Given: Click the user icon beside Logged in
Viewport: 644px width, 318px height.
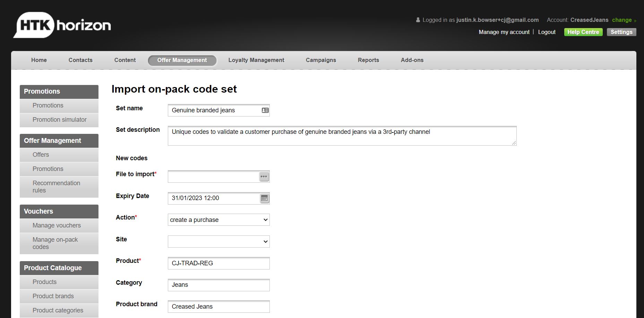Looking at the screenshot, I should pyautogui.click(x=418, y=20).
